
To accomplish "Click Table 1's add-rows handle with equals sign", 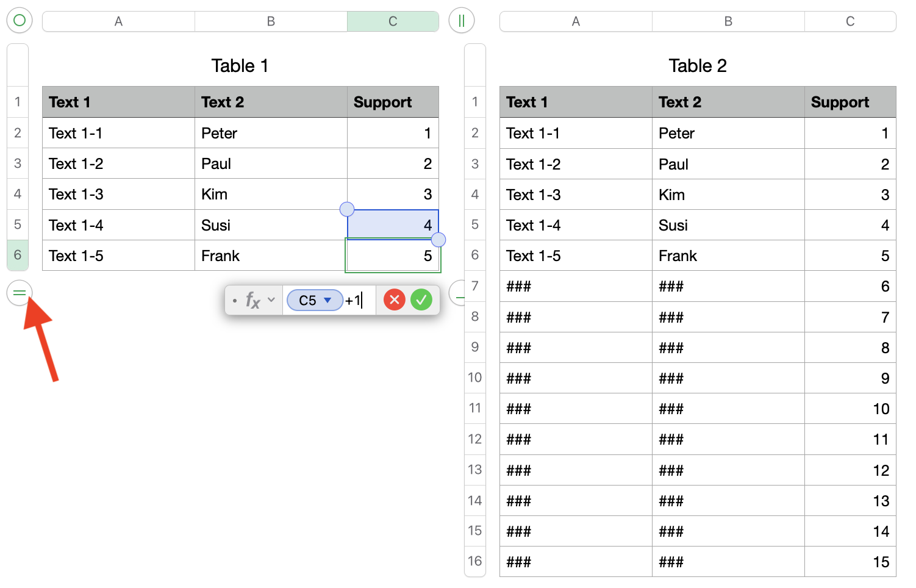I will click(20, 293).
